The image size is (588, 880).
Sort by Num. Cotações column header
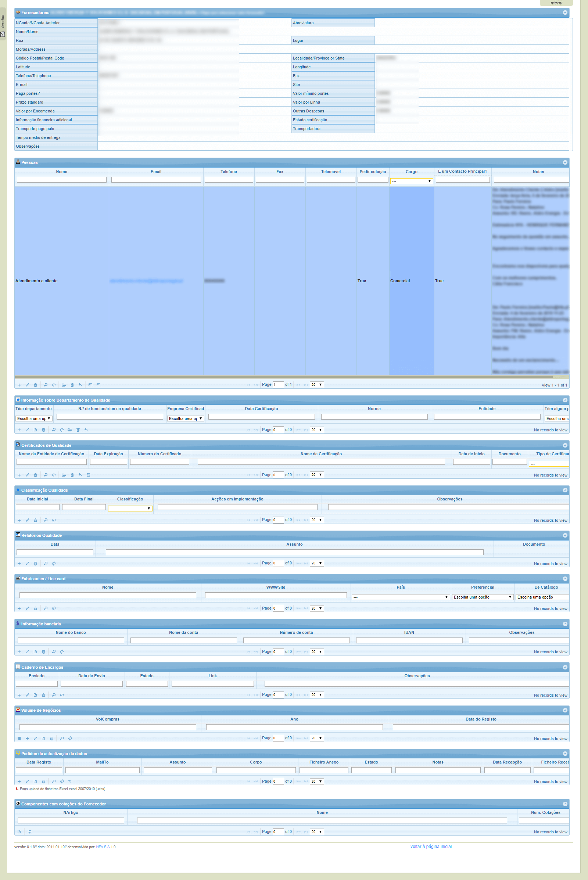coord(545,812)
